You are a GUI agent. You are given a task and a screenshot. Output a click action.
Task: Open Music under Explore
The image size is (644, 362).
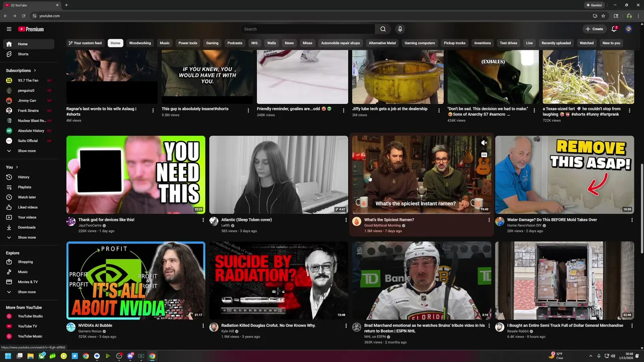pyautogui.click(x=29, y=271)
